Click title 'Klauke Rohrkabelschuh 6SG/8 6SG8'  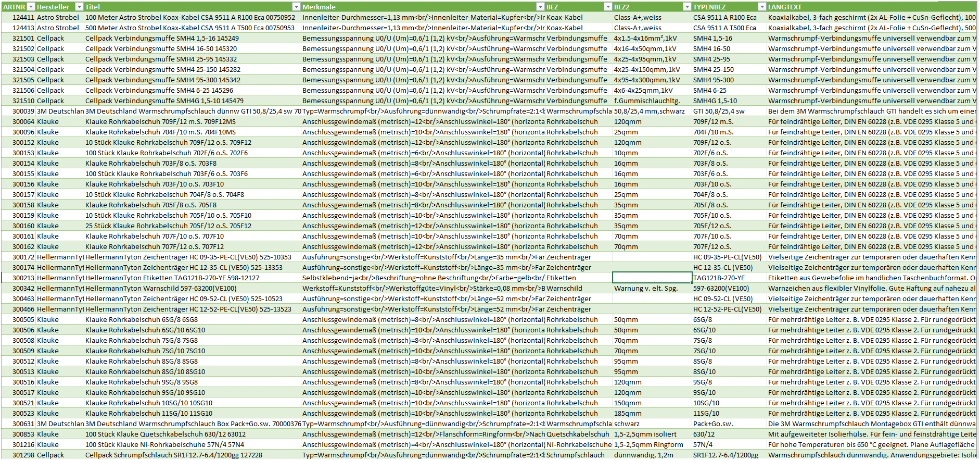[193, 319]
